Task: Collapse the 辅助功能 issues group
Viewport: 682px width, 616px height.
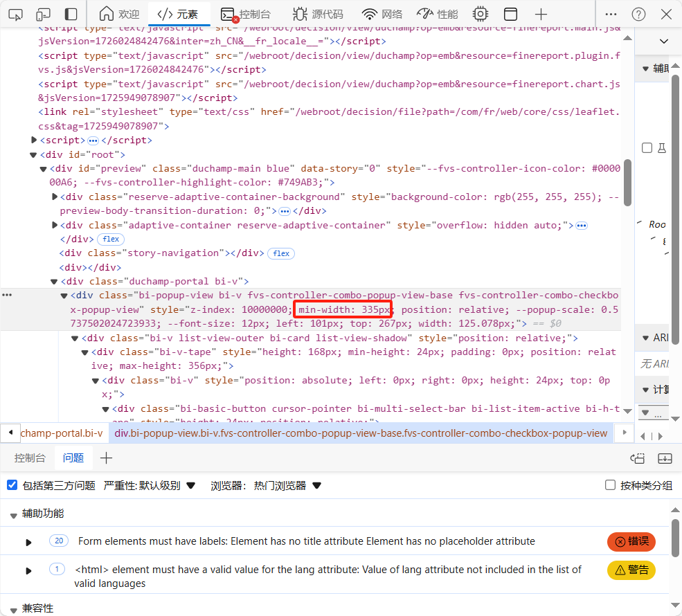Action: tap(13, 515)
